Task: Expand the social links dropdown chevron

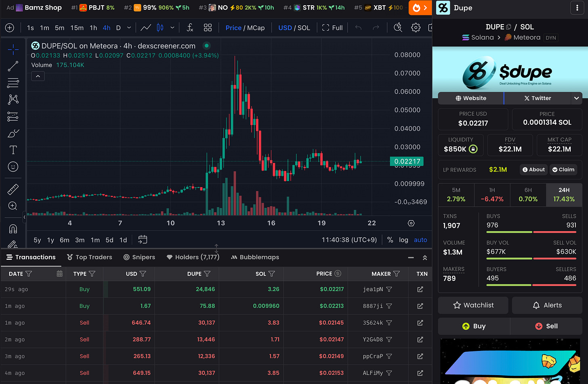Action: click(577, 98)
